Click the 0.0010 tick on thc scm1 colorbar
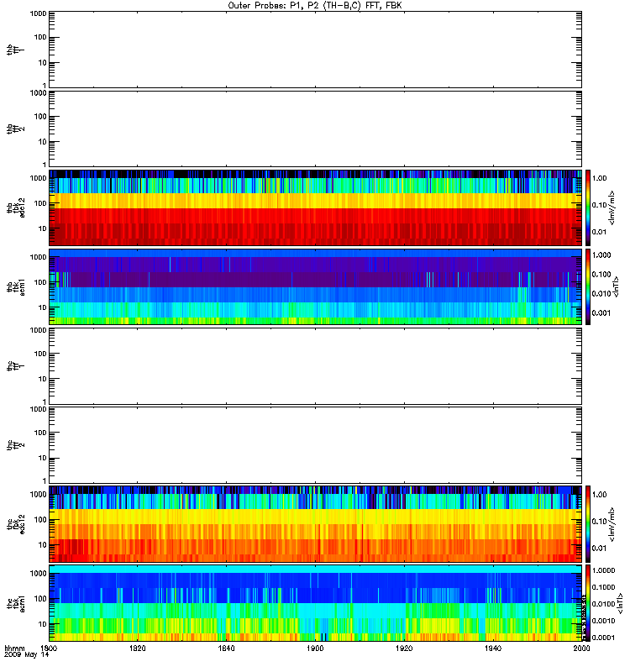The width and height of the screenshot is (630, 672). [x=603, y=621]
